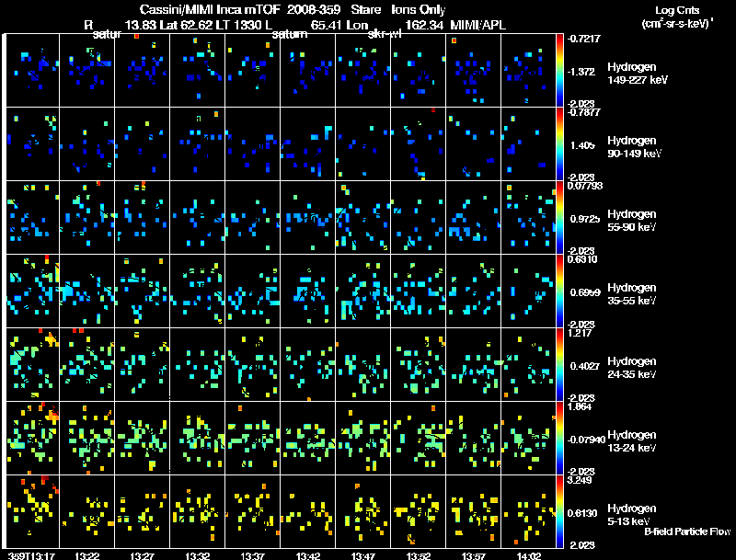Click the '13:32' time axis label
Image resolution: width=736 pixels, height=560 pixels.
(x=197, y=555)
